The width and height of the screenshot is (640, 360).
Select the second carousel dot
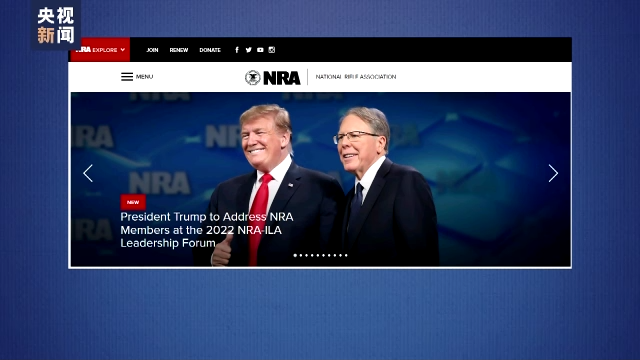(x=301, y=256)
